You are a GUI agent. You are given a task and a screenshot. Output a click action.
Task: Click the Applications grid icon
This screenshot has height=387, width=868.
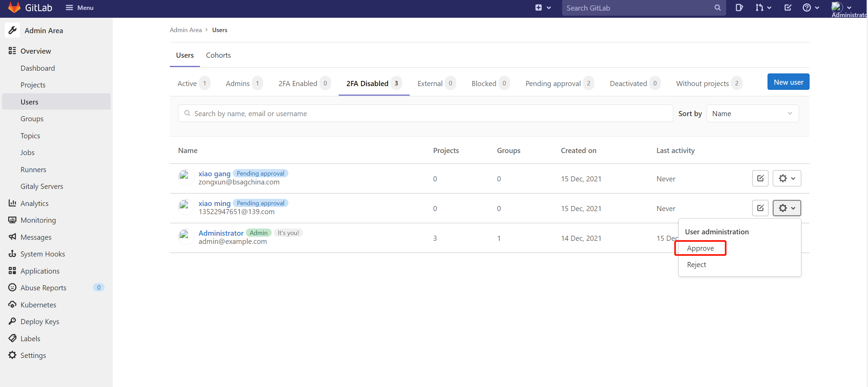(12, 271)
